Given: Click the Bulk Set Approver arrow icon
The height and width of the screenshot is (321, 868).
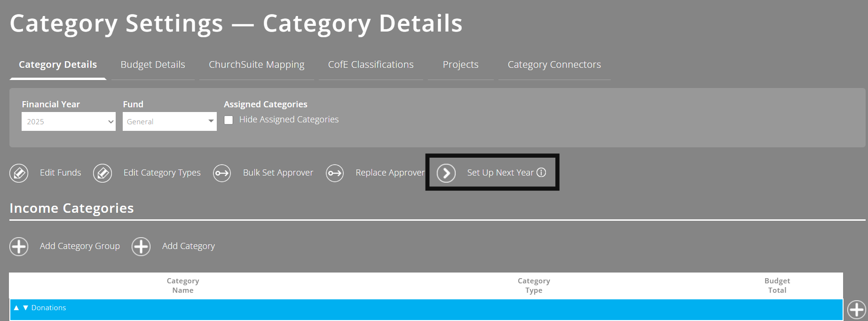Looking at the screenshot, I should point(222,173).
